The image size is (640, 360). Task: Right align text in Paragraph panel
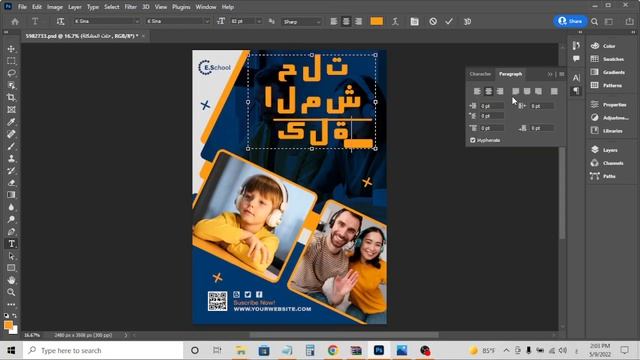point(500,91)
